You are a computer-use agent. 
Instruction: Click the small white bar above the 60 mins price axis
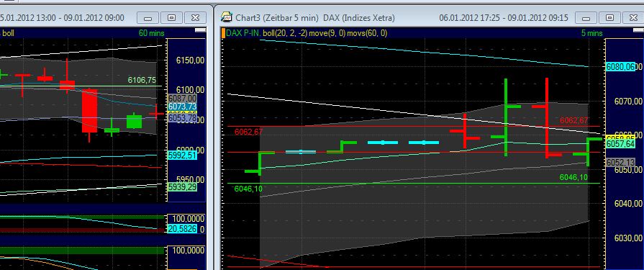coord(200,30)
